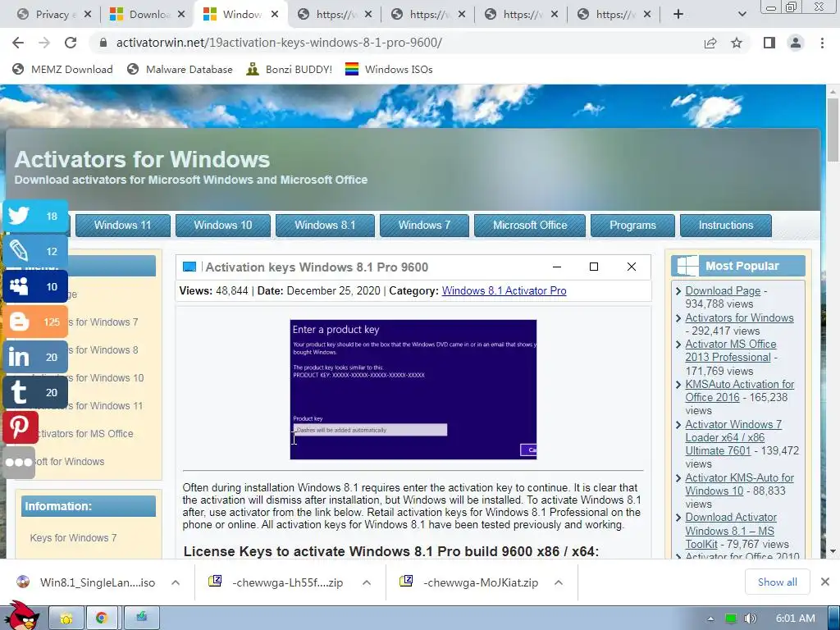Bookmark this page with star icon
This screenshot has height=630, width=840.
737,43
